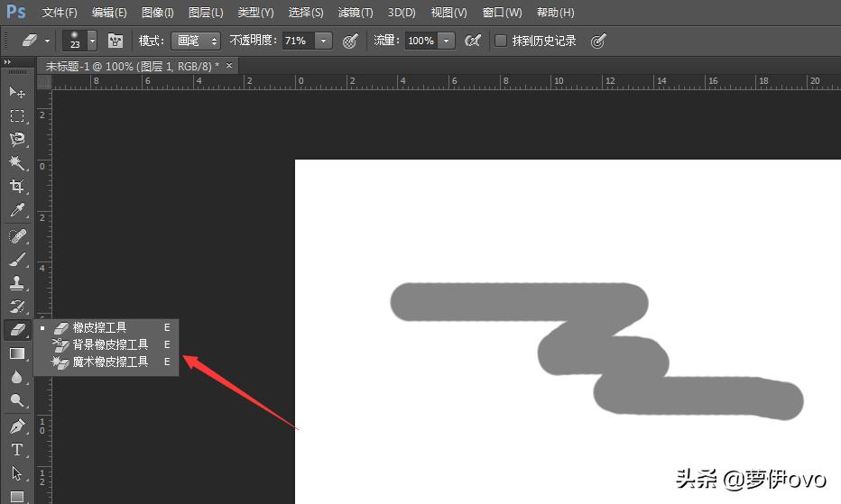Click the brush panel toggle icon
The image size is (841, 504).
point(116,41)
